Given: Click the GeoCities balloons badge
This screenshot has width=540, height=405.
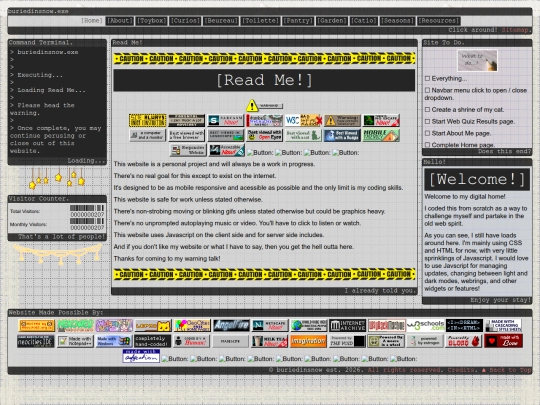Looking at the screenshot, I should point(192,325).
